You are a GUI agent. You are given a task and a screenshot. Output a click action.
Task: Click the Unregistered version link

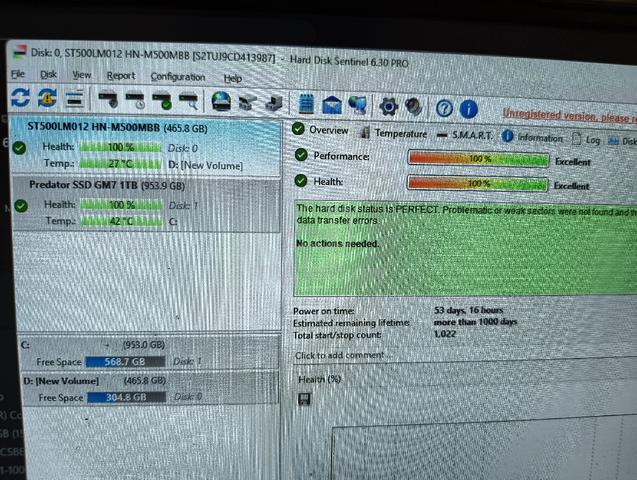coord(570,116)
